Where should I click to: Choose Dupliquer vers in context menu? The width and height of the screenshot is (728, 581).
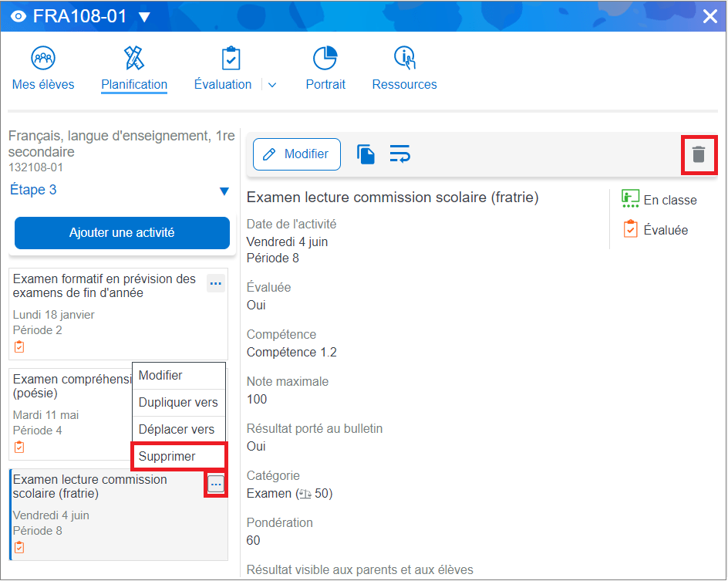178,402
